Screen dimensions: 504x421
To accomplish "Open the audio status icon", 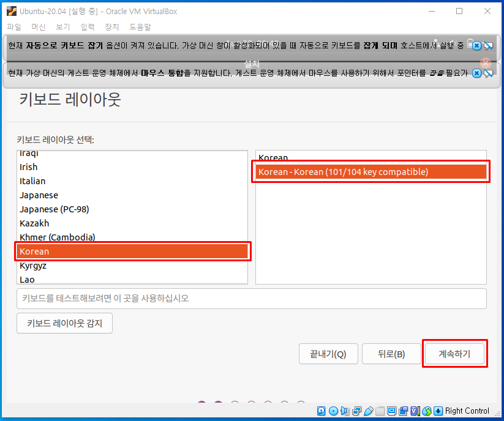I will point(345,411).
